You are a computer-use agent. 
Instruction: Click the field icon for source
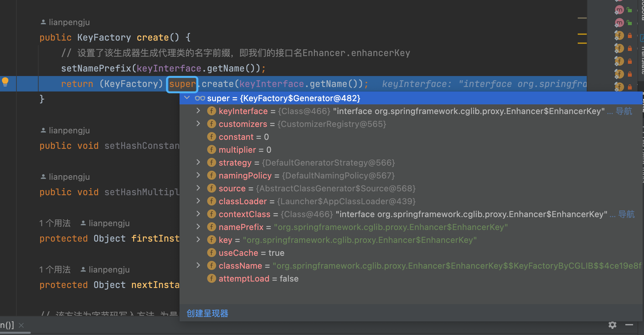point(211,188)
